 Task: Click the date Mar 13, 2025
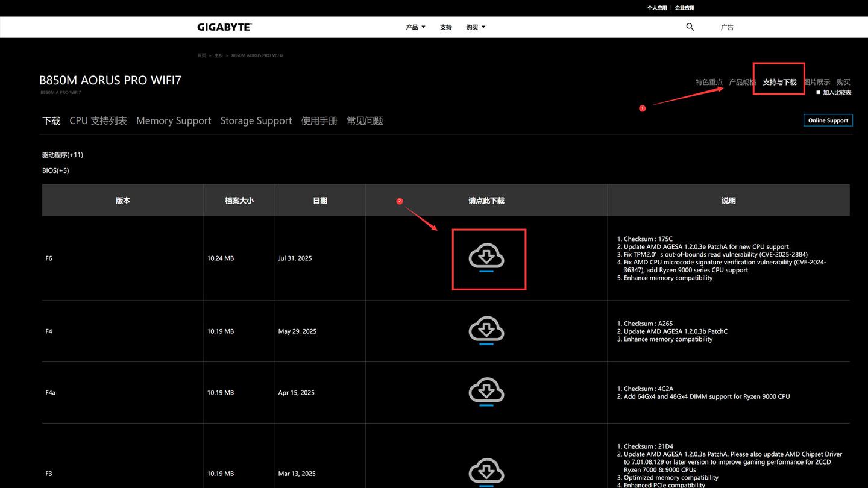tap(297, 474)
